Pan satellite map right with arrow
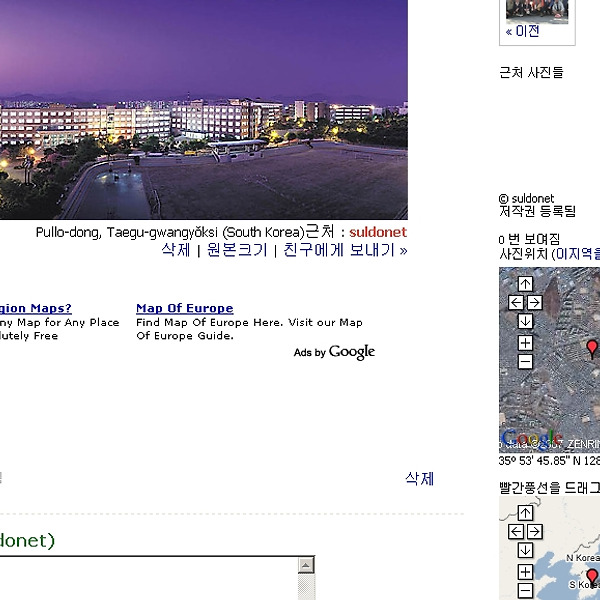 [534, 302]
